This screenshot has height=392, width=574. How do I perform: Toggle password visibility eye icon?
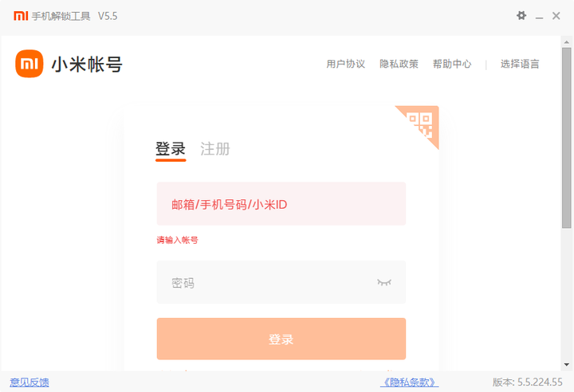pos(384,282)
